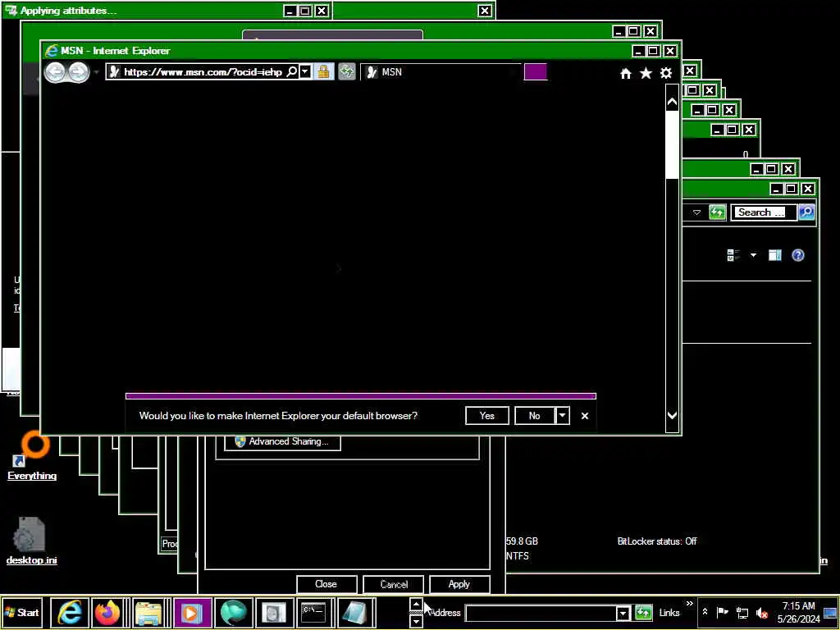Click the IE vertical scrollbar down arrow
Image resolution: width=840 pixels, height=630 pixels.
(x=672, y=415)
